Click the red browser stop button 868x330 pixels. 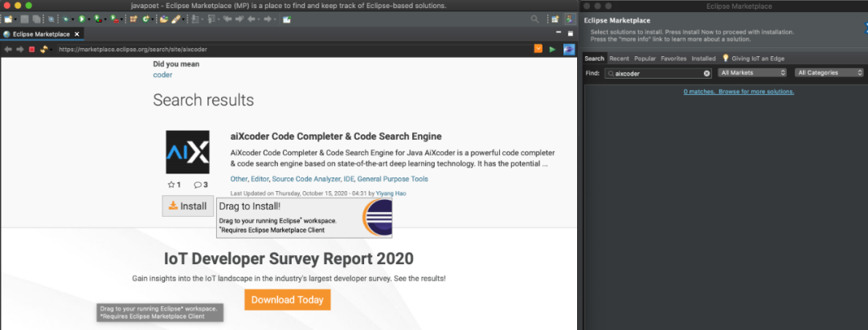[x=31, y=49]
